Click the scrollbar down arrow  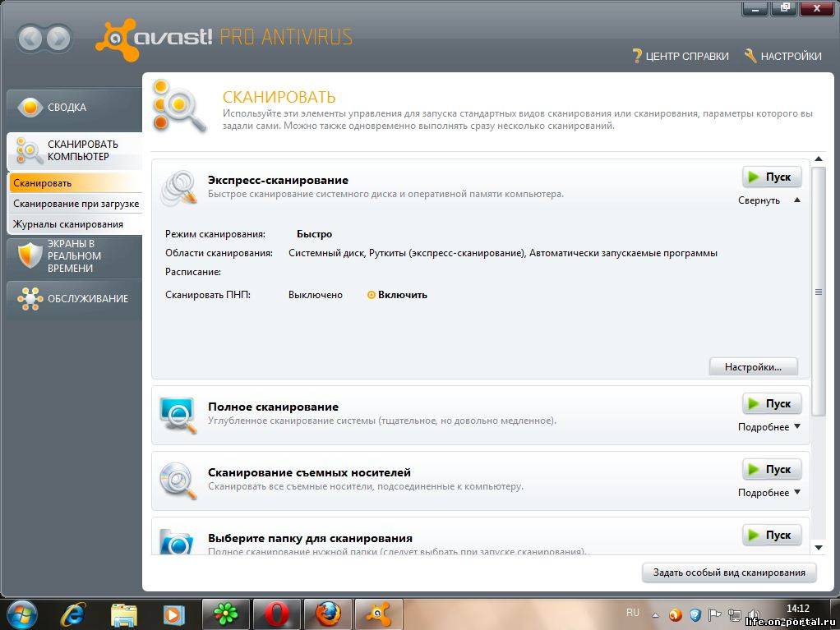(819, 548)
